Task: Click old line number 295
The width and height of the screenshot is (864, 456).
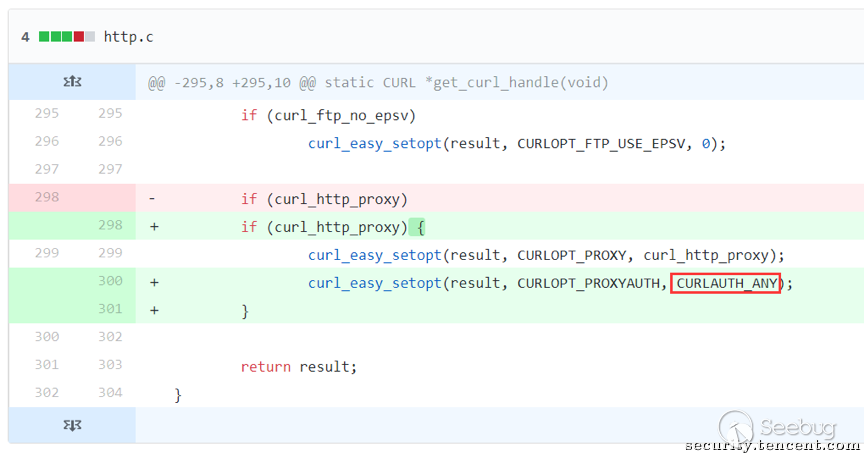Action: point(47,113)
